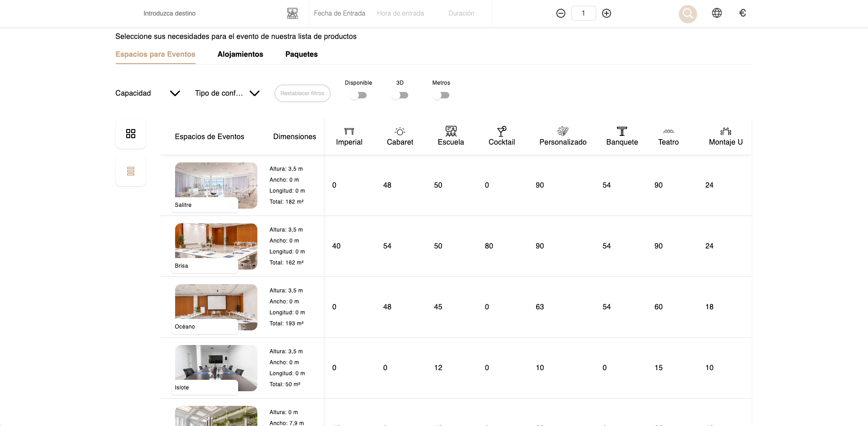Switch to list view layout

(x=130, y=170)
